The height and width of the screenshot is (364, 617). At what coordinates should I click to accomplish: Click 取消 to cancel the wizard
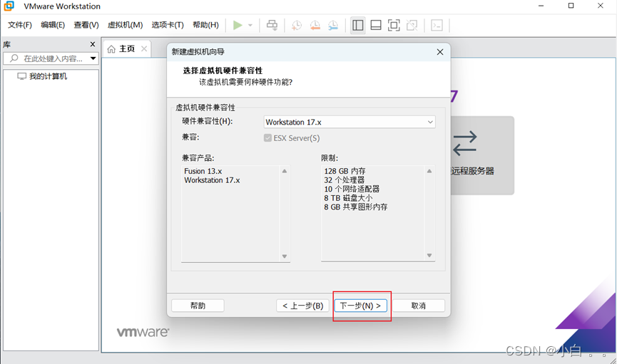pos(418,306)
